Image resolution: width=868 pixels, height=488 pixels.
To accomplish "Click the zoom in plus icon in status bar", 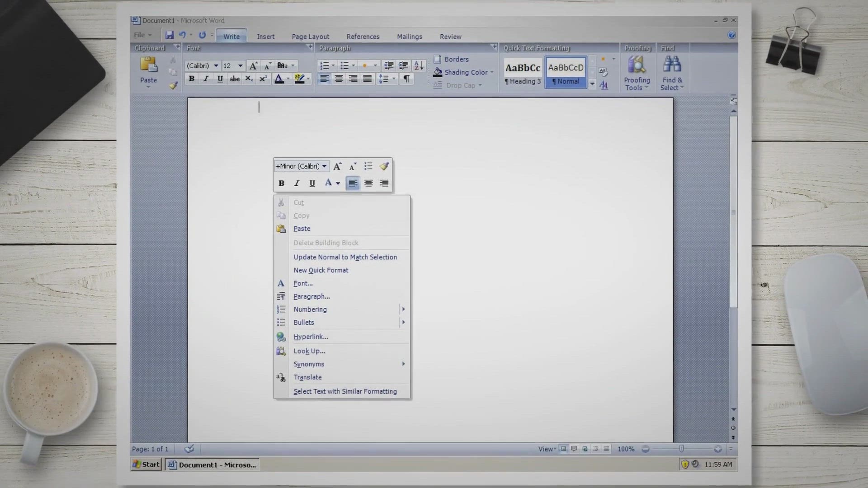I will pyautogui.click(x=718, y=449).
